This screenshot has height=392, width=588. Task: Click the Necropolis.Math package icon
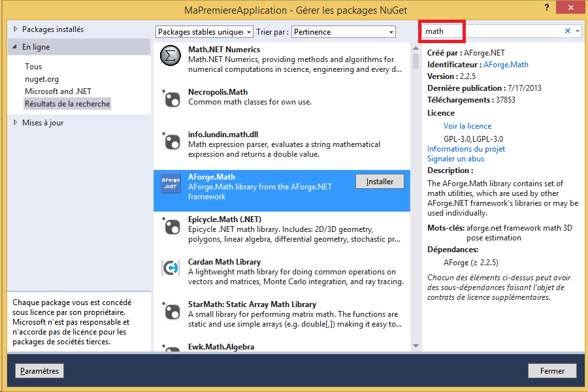pos(171,99)
